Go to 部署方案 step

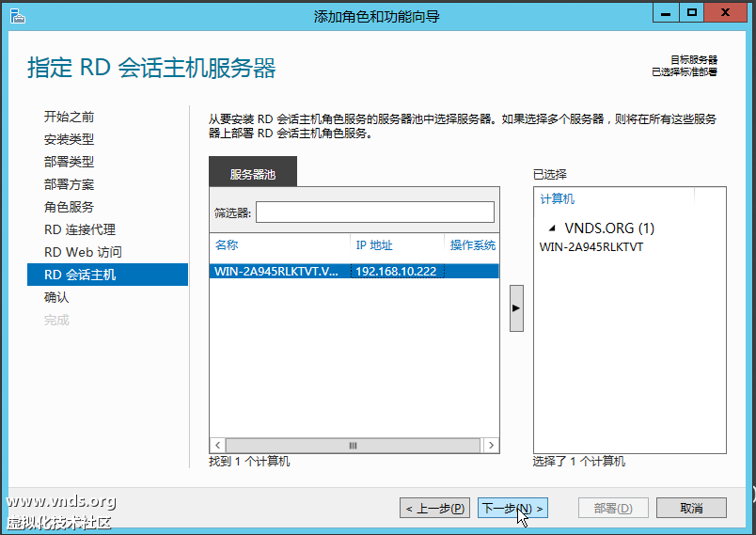[69, 184]
